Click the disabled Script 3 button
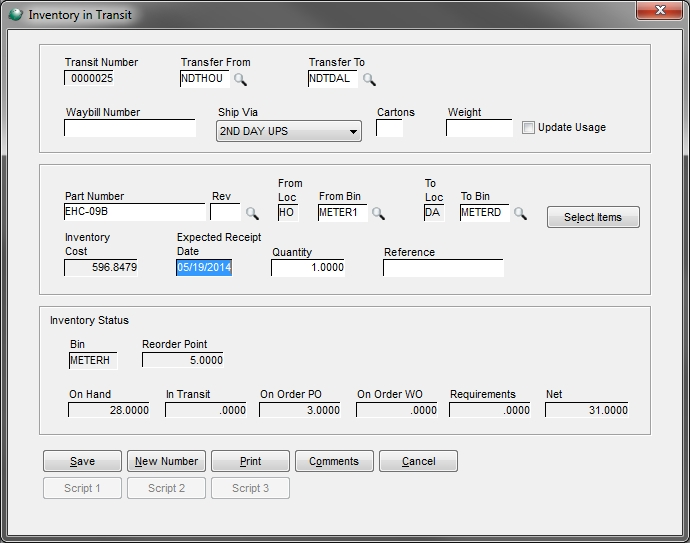 click(x=250, y=488)
